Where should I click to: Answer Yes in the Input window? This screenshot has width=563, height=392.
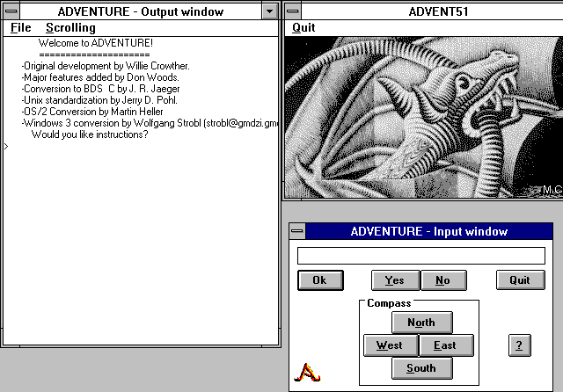pyautogui.click(x=395, y=280)
